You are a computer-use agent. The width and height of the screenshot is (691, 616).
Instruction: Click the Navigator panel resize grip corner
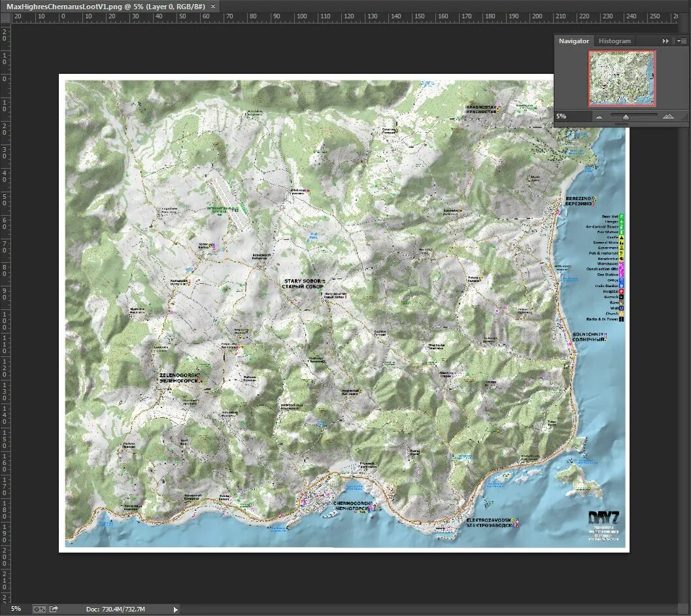[x=685, y=117]
